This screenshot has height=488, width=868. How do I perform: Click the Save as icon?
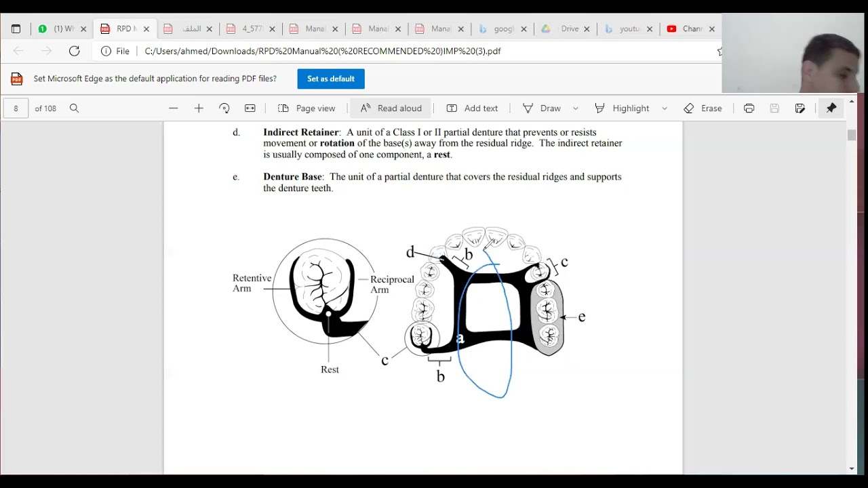(x=800, y=108)
